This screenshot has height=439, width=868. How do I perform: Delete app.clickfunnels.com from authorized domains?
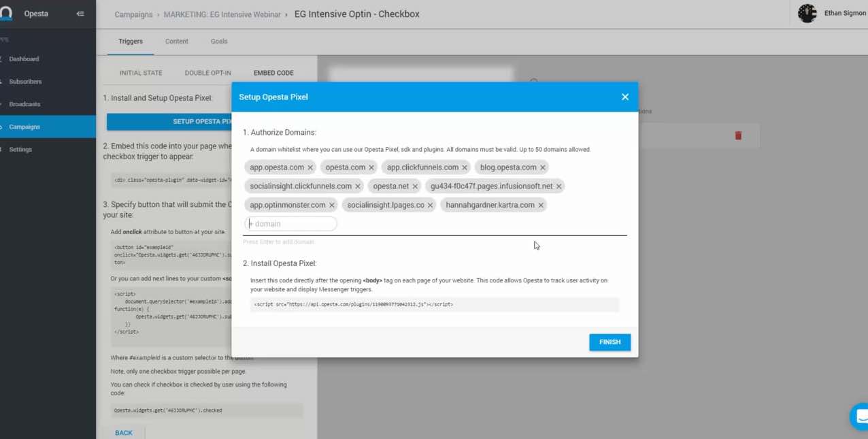pyautogui.click(x=465, y=167)
